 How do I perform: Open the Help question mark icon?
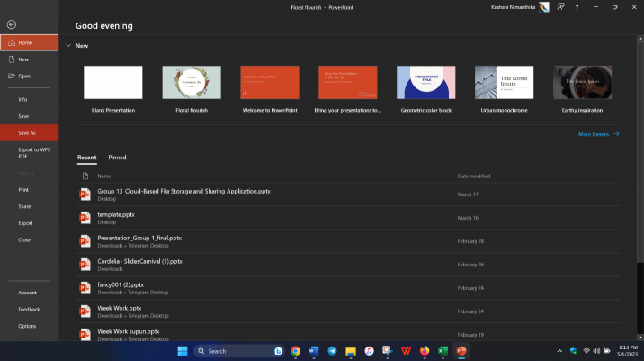point(577,7)
